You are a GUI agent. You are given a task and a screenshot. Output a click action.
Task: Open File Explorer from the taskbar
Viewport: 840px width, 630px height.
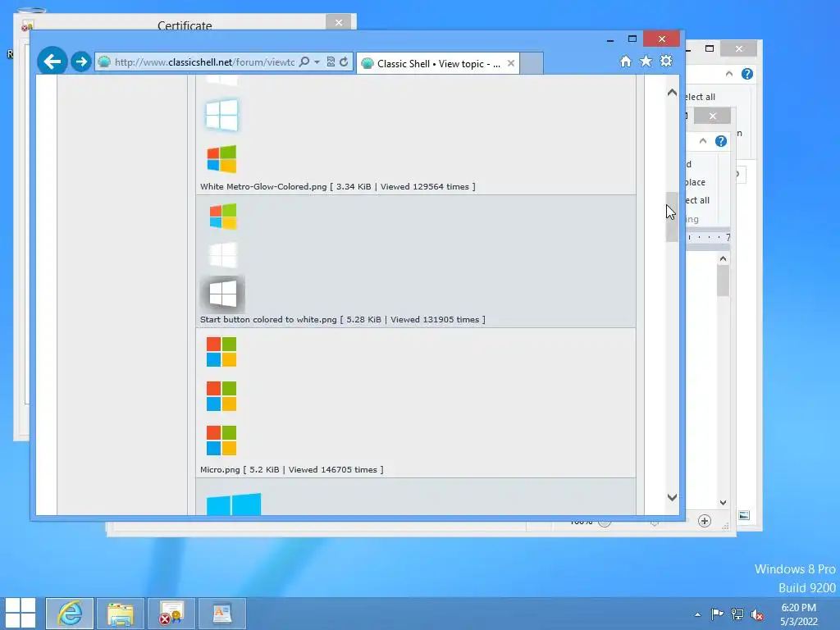[x=121, y=614]
